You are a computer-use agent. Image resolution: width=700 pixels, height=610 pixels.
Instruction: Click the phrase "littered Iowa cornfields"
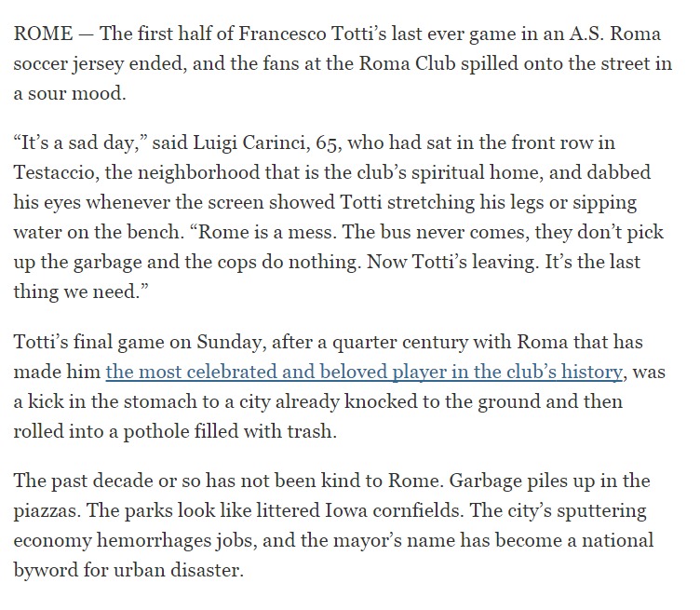point(357,510)
